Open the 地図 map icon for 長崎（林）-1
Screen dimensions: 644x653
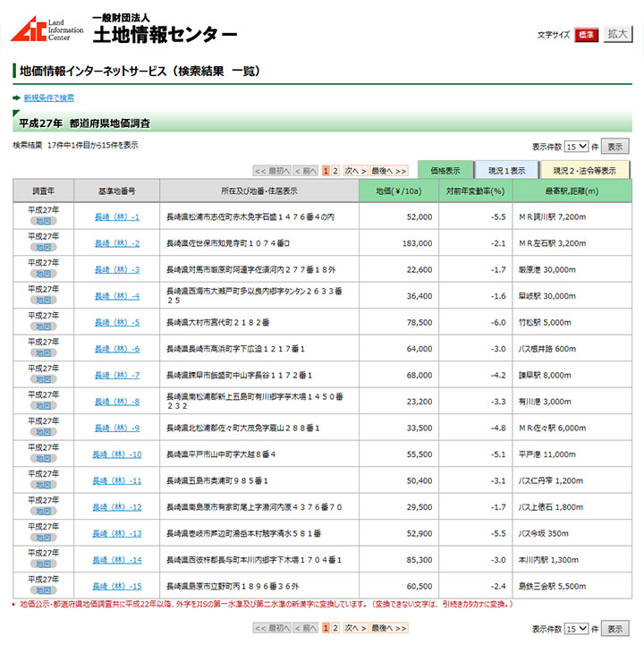tap(43, 222)
